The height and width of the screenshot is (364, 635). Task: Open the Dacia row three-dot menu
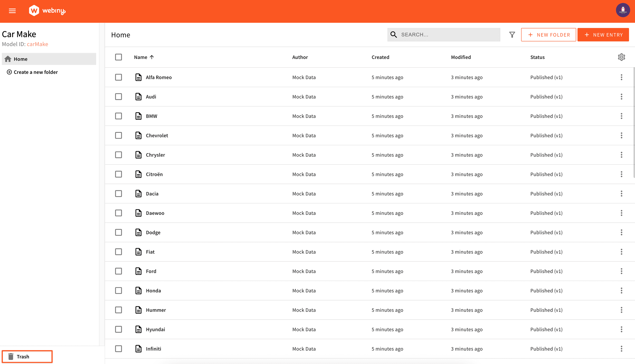621,194
